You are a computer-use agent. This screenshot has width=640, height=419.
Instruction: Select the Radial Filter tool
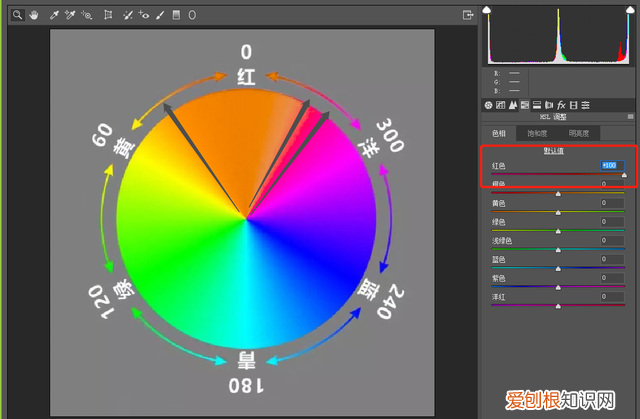tap(192, 15)
